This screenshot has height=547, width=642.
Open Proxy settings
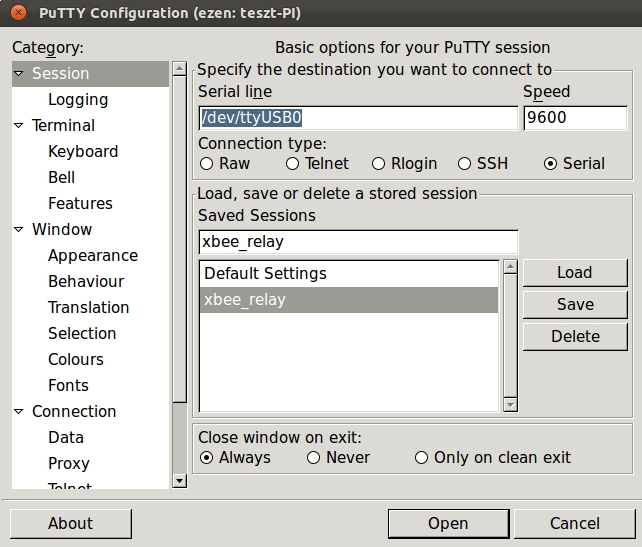click(x=69, y=463)
